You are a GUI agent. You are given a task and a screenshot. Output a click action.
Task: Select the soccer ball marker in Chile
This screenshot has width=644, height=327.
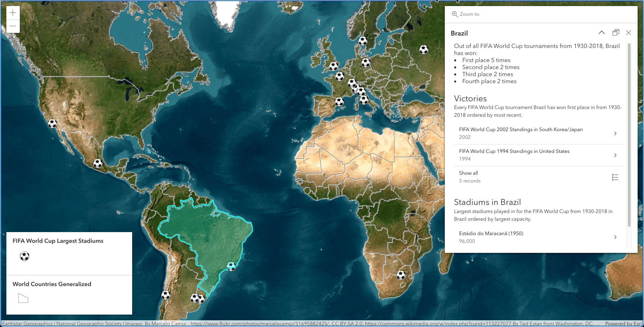[166, 295]
